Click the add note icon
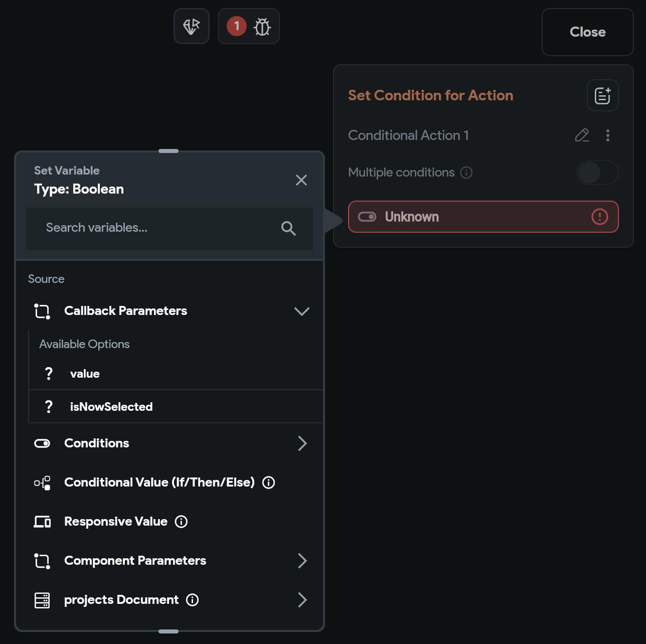The height and width of the screenshot is (644, 646). (602, 95)
